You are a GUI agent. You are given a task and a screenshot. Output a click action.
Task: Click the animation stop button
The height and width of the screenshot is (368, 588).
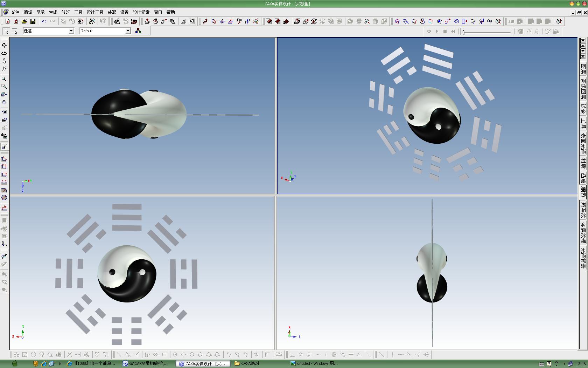click(445, 31)
